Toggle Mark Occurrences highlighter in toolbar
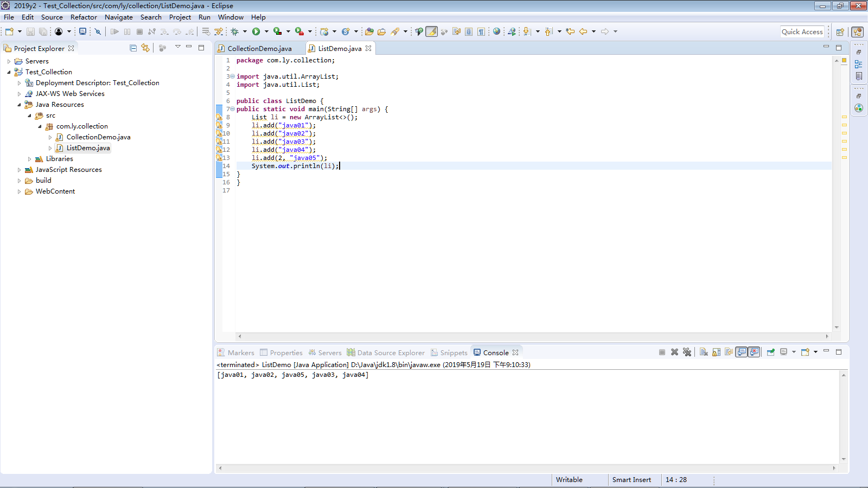The image size is (868, 488). (431, 31)
